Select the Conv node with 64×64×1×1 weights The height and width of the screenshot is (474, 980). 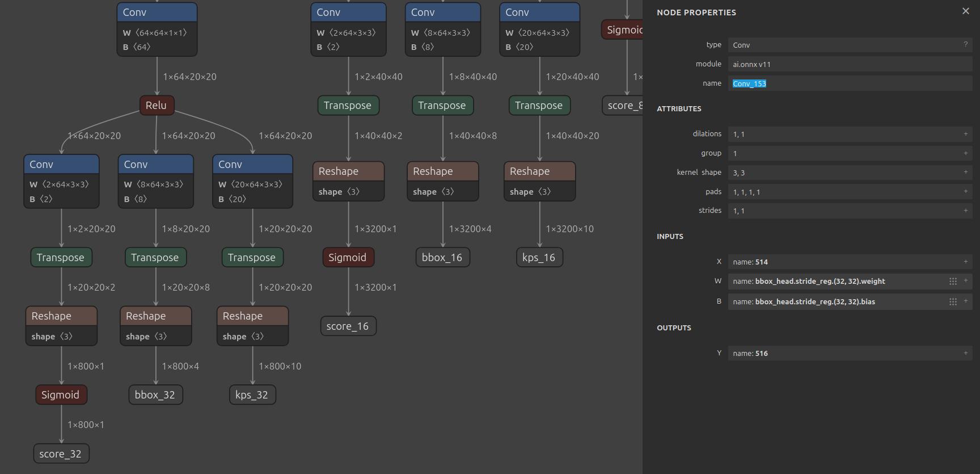click(157, 30)
